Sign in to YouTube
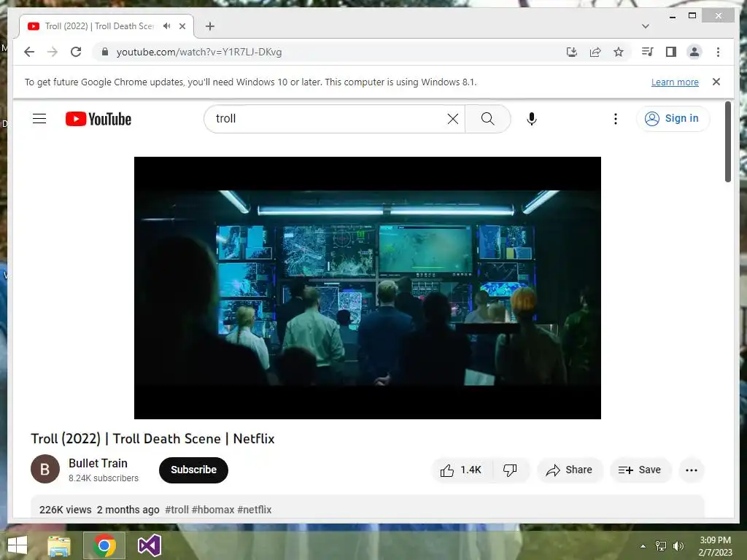 [x=672, y=119]
